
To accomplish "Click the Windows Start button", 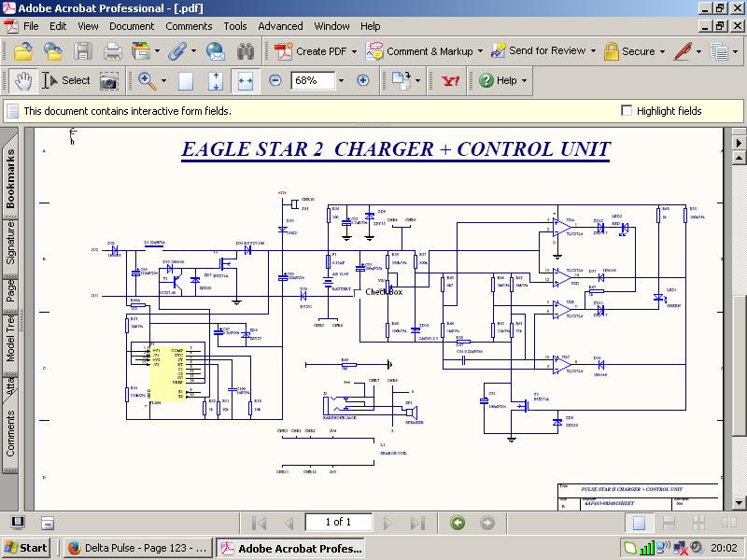I will coord(26,548).
